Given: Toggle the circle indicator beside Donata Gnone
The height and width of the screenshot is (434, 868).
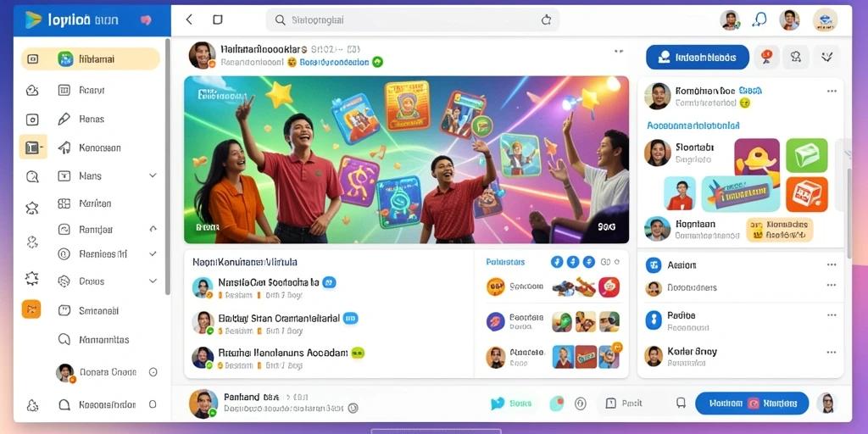Looking at the screenshot, I should 153,373.
